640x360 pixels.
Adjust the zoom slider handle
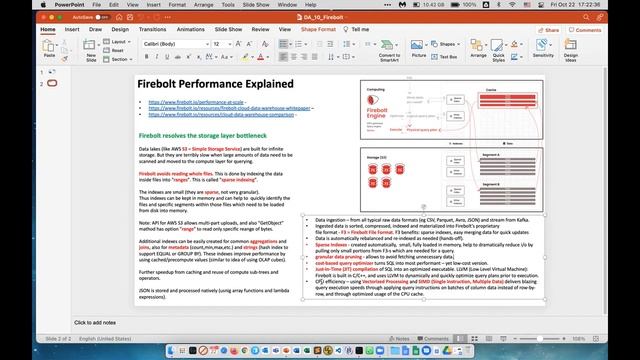point(540,339)
